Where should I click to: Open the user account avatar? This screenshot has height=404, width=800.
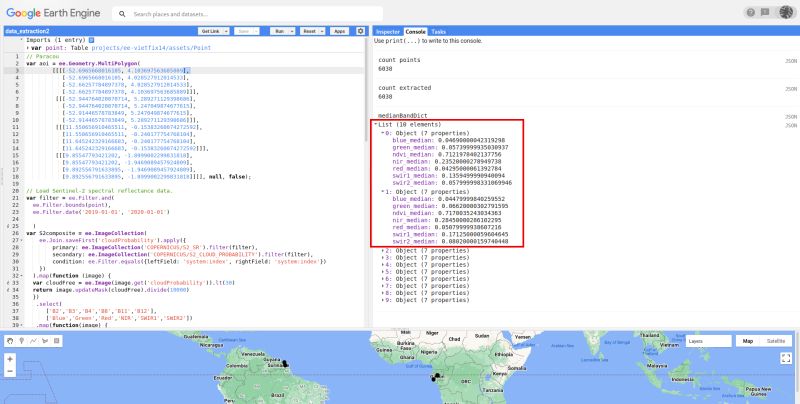(786, 13)
